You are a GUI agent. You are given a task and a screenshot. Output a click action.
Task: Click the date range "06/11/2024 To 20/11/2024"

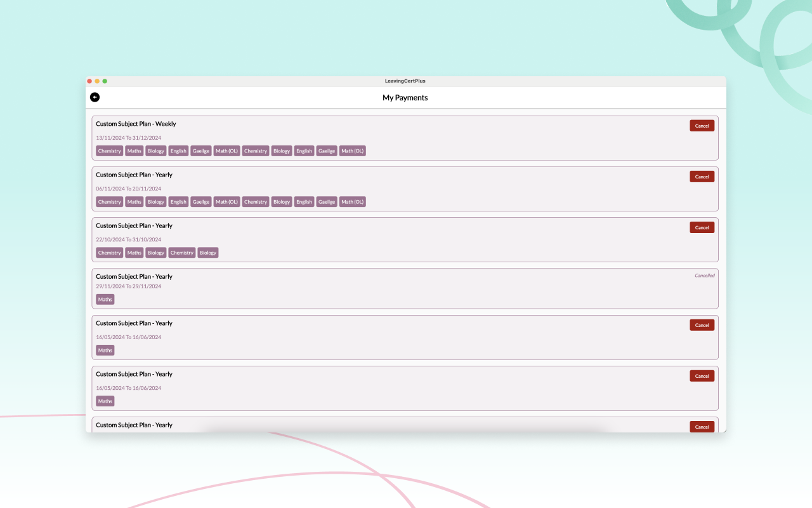coord(128,189)
